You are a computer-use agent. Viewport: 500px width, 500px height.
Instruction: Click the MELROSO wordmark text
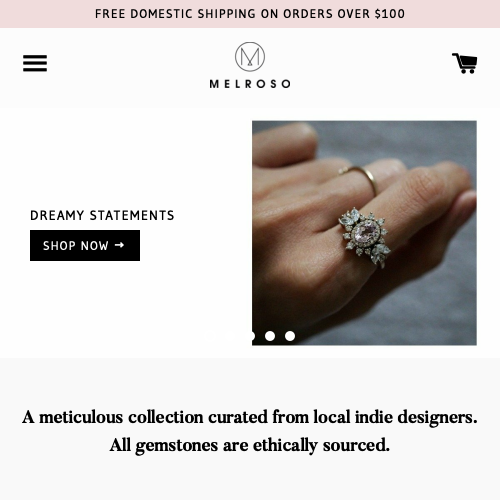click(250, 84)
